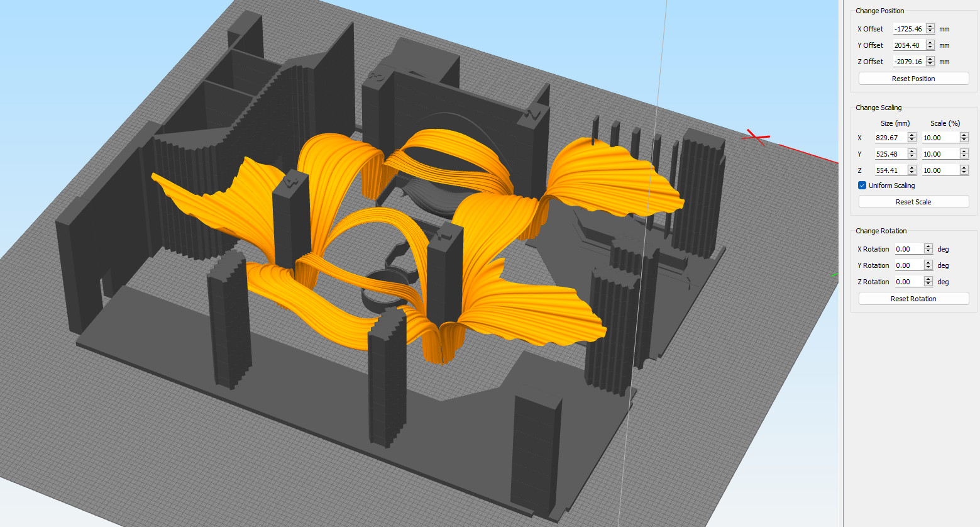Click the X Size (mm) field
Viewport: 980px width, 527px height.
pos(889,138)
